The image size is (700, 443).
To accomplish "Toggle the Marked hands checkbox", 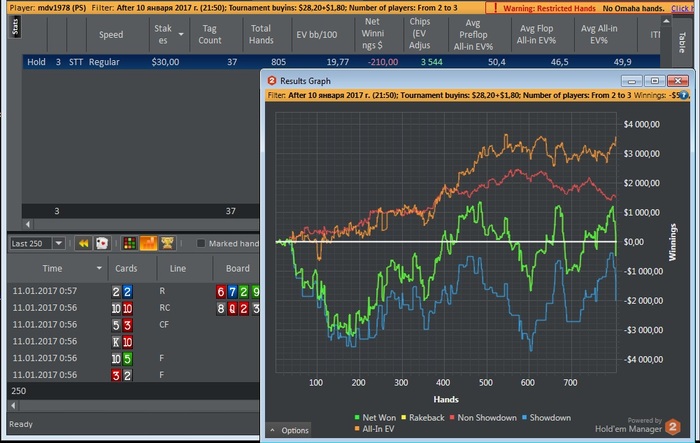I will point(201,243).
